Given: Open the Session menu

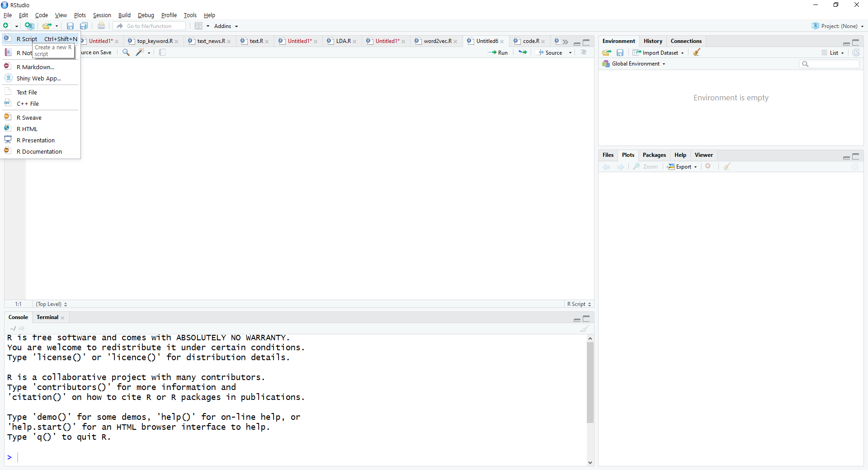Looking at the screenshot, I should click(x=102, y=15).
